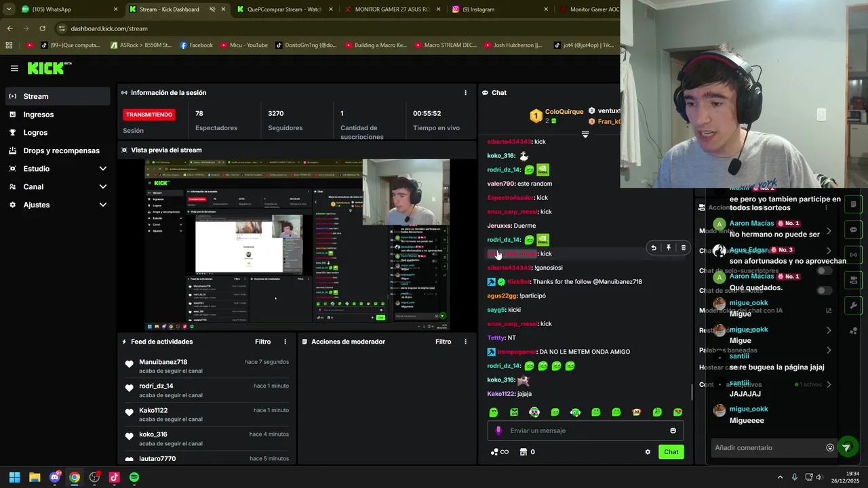Reply to the hovered chat message
Viewport: 868px width, 488px height.
point(654,248)
